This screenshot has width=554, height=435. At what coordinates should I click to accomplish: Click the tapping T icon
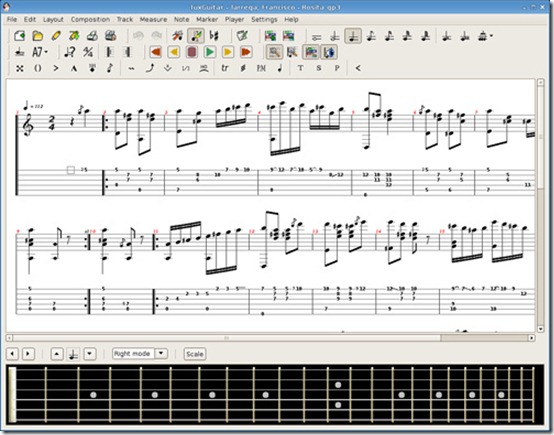(x=300, y=68)
